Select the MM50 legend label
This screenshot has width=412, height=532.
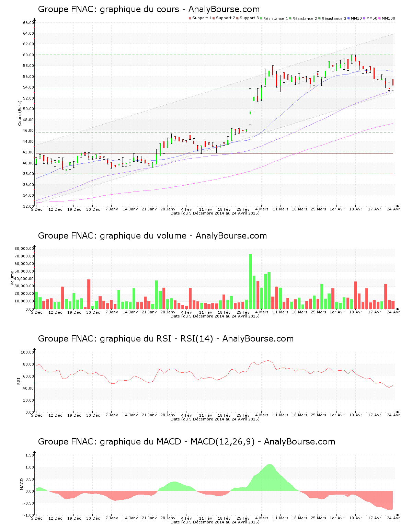click(x=372, y=18)
